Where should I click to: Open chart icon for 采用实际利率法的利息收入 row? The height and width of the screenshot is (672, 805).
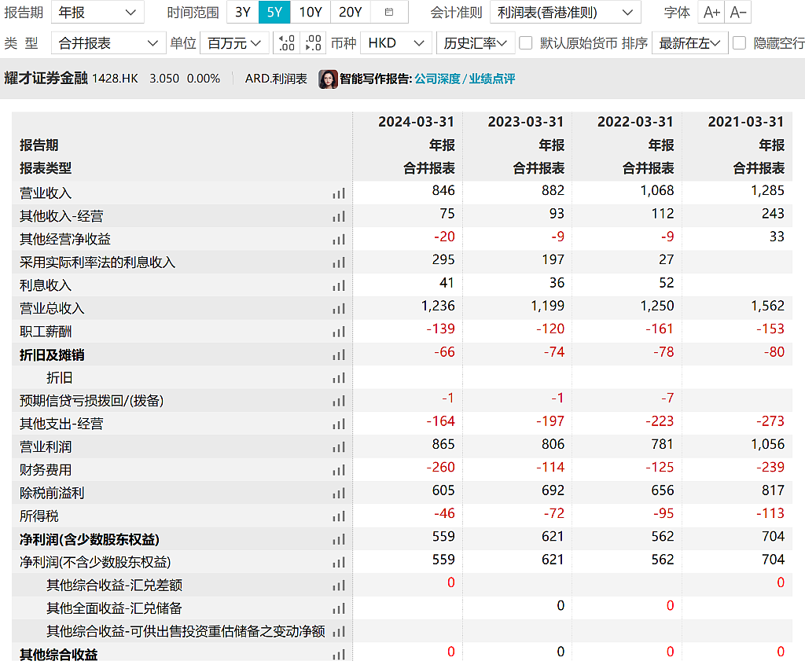[338, 263]
